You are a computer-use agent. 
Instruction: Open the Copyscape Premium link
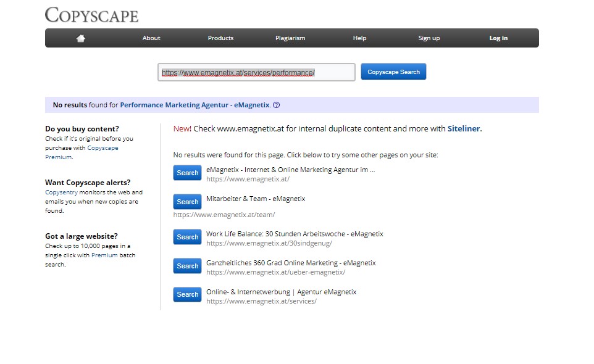[x=82, y=152]
